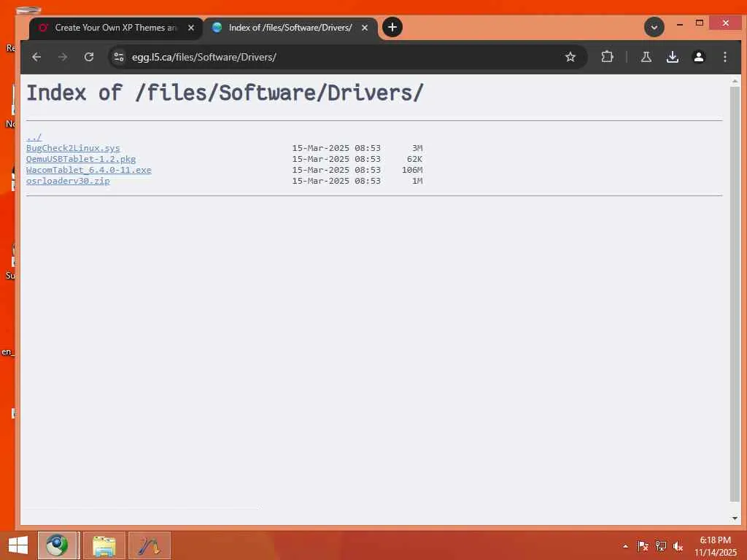The image size is (747, 560).
Task: Download BugCheck2Linux.sys file link
Action: (x=73, y=148)
